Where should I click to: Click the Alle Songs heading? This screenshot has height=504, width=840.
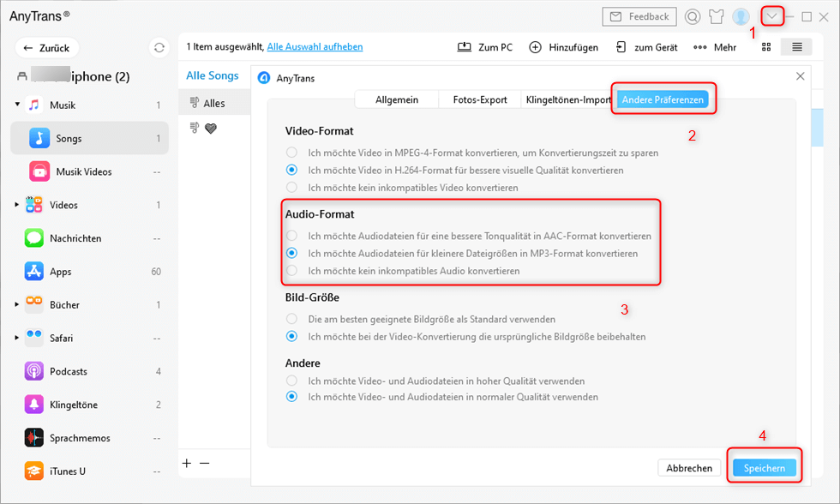(x=213, y=75)
